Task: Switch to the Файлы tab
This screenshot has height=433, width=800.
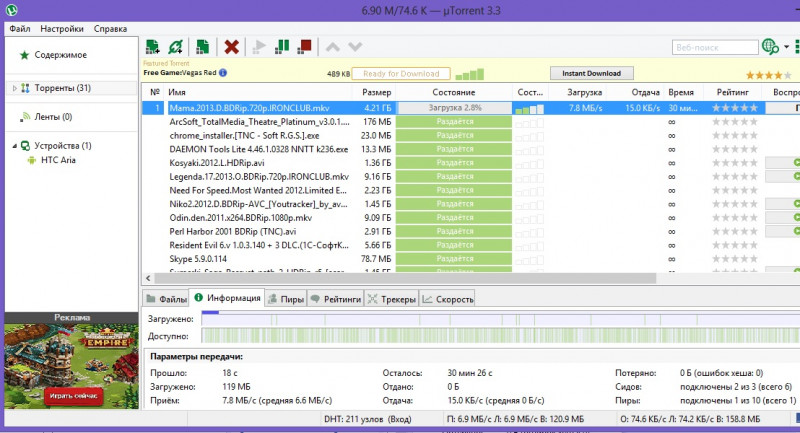Action: click(166, 299)
